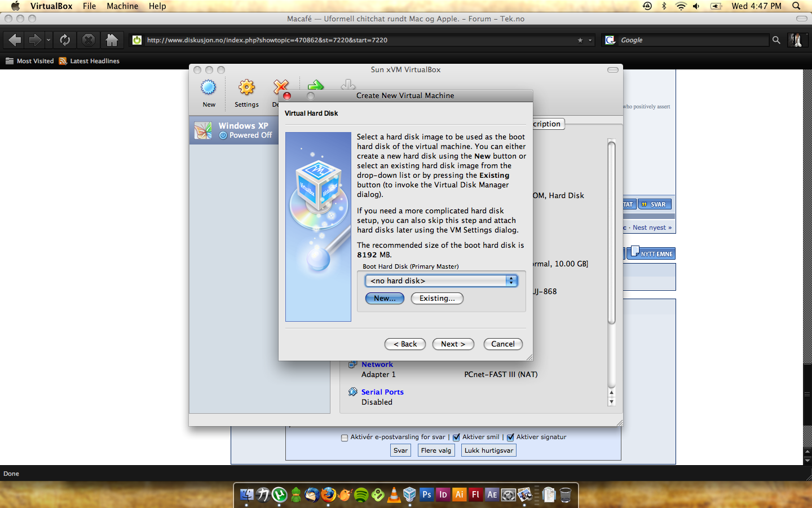Open Photoshop from the Dock
This screenshot has width=812, height=508.
click(x=427, y=494)
